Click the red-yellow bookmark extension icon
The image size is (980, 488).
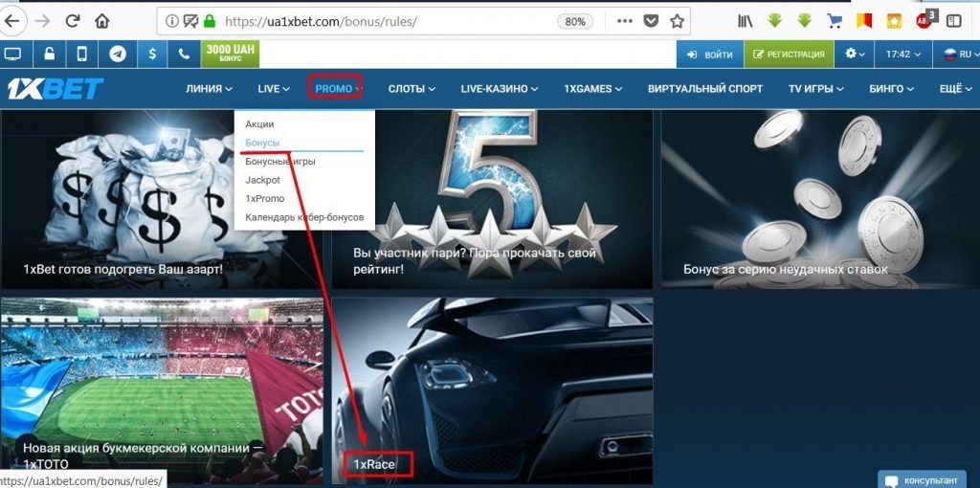click(x=864, y=21)
